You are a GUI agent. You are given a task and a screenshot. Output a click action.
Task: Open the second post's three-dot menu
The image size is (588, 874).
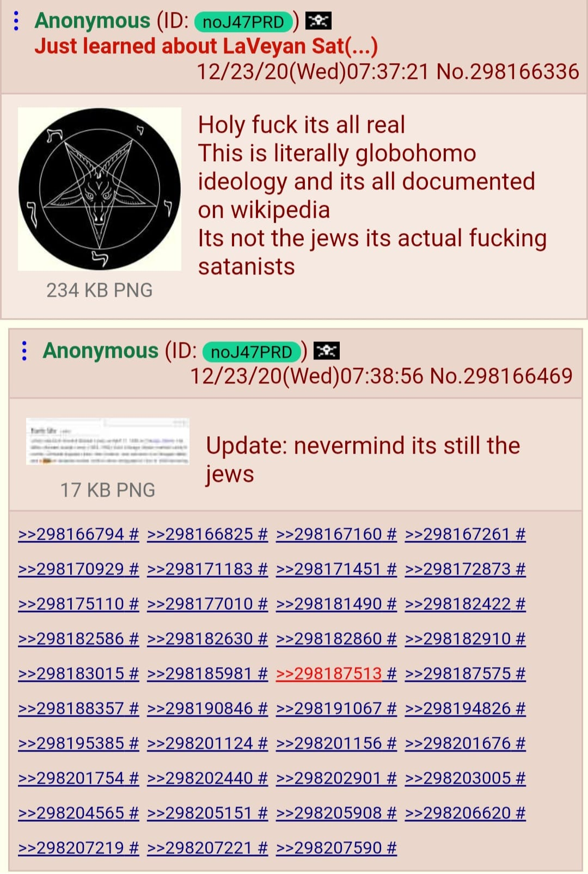pos(24,351)
